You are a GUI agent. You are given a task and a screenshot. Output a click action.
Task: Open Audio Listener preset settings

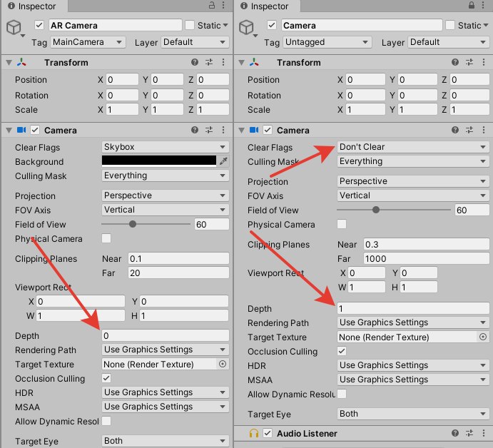point(469,433)
